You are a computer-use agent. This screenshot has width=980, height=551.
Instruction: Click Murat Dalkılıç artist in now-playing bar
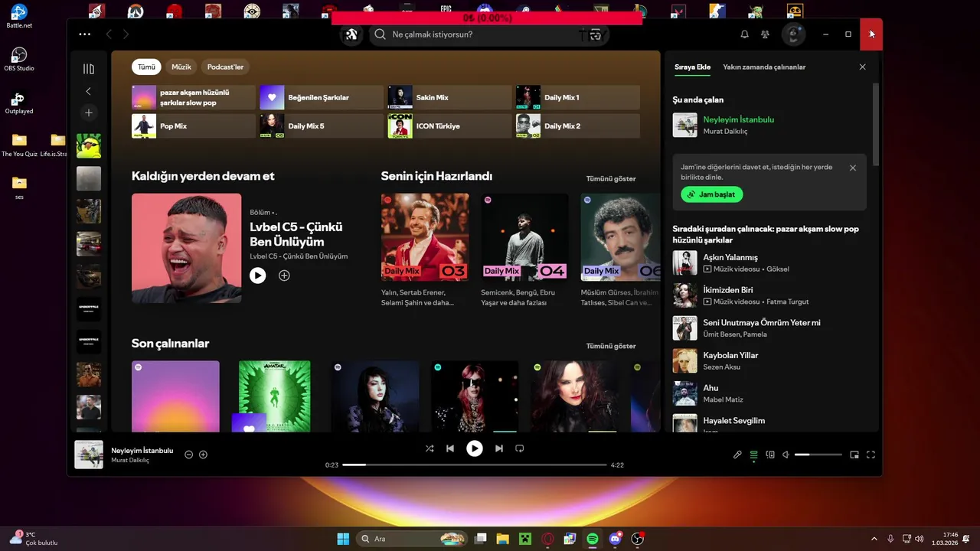[x=130, y=460]
